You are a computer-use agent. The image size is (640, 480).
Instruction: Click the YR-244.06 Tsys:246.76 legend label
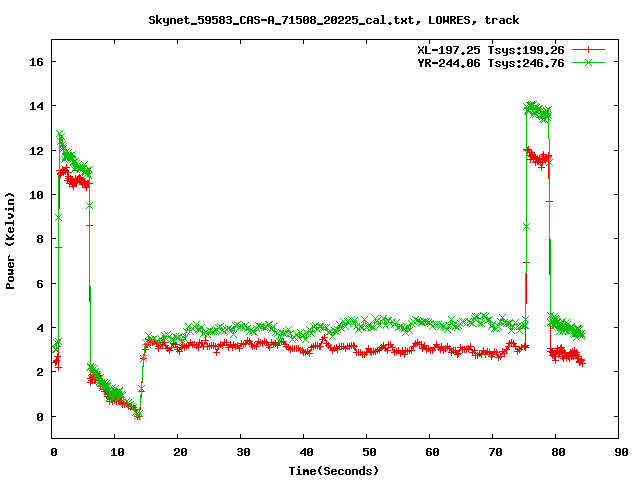(x=491, y=63)
